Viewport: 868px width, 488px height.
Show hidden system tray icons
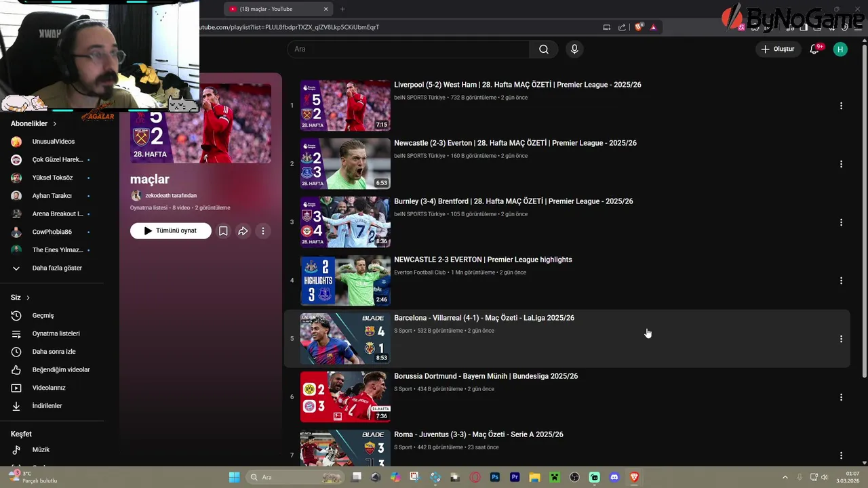pos(785,477)
